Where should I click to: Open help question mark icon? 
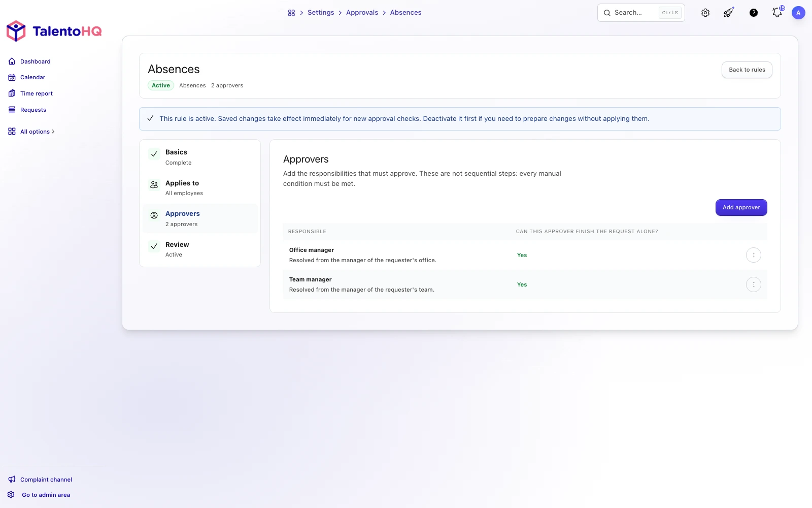click(754, 13)
